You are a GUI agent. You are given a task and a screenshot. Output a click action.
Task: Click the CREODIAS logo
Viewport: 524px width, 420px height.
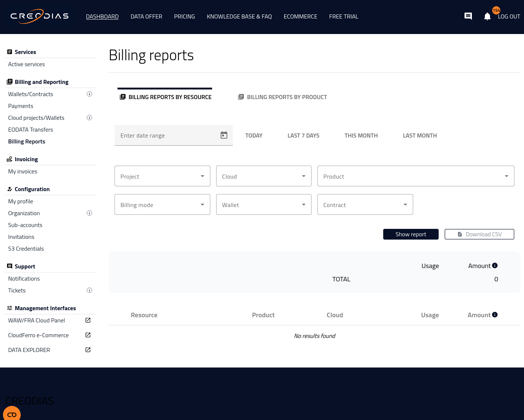(40, 16)
